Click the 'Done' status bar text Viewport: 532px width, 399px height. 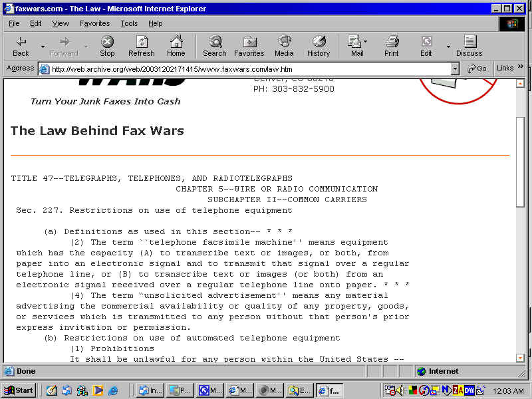point(26,371)
